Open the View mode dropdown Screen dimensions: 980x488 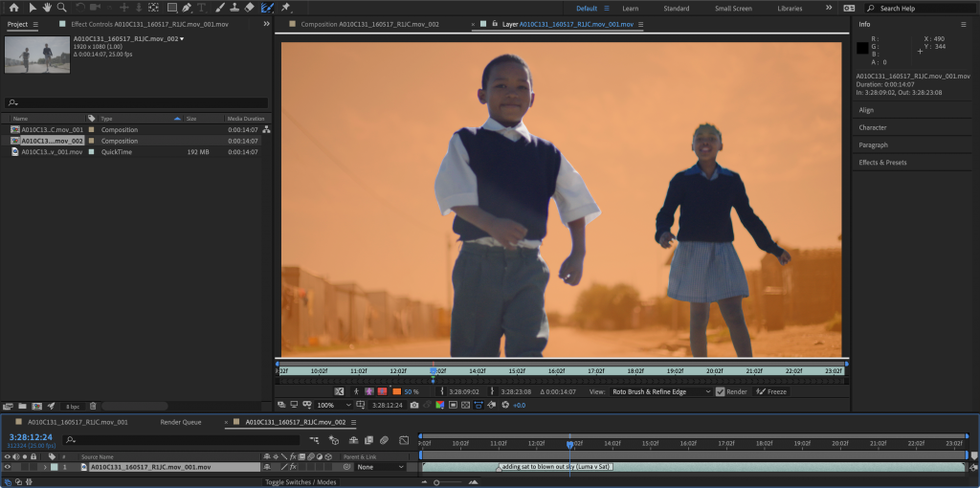pos(661,391)
